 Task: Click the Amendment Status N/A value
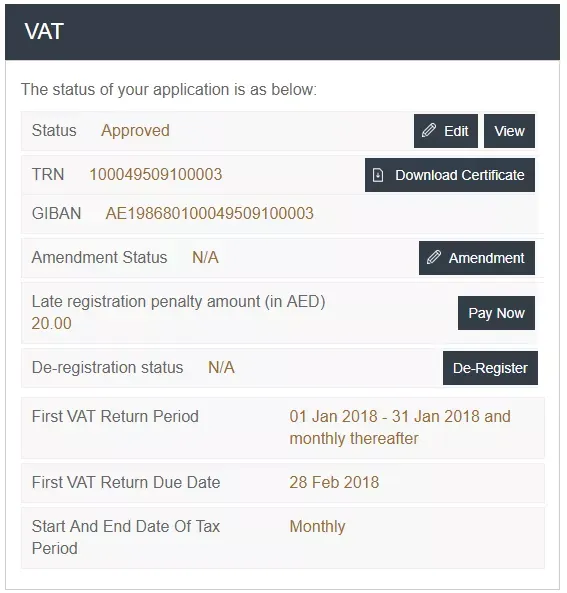click(205, 258)
